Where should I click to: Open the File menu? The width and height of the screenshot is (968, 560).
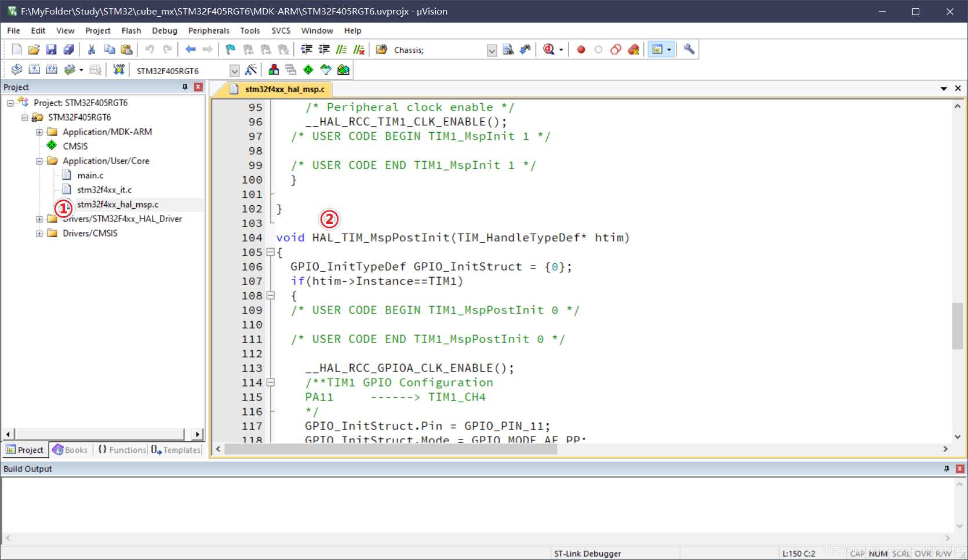[13, 31]
